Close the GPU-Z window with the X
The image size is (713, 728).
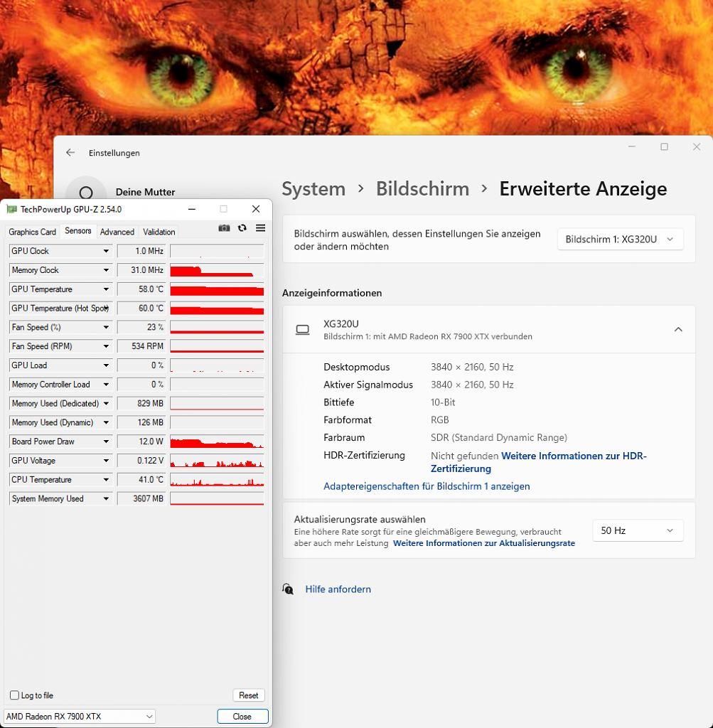point(256,210)
